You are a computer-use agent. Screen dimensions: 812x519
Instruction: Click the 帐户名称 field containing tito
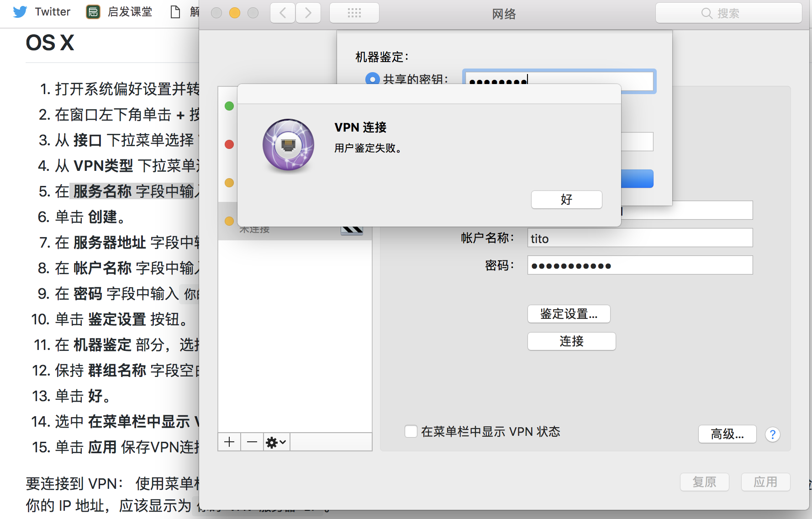[640, 238]
